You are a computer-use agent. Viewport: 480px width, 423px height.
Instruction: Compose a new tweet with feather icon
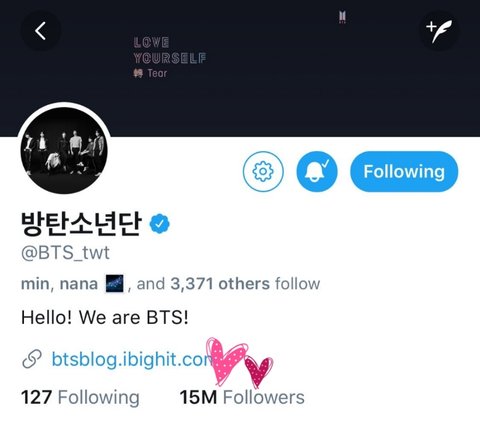439,31
